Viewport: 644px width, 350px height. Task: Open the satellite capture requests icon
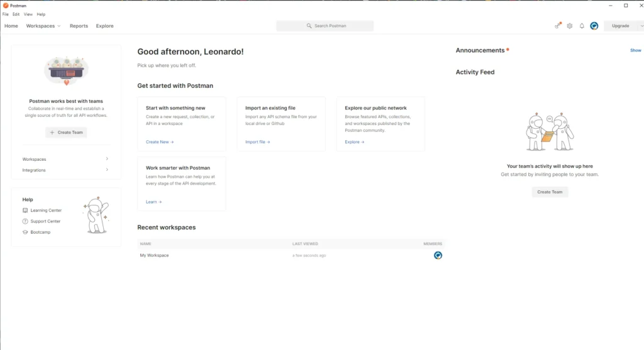pyautogui.click(x=557, y=26)
